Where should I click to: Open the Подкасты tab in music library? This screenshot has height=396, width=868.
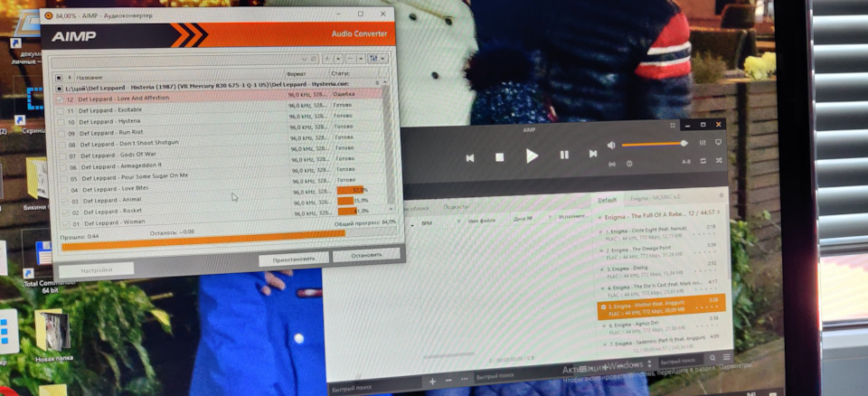pos(456,207)
